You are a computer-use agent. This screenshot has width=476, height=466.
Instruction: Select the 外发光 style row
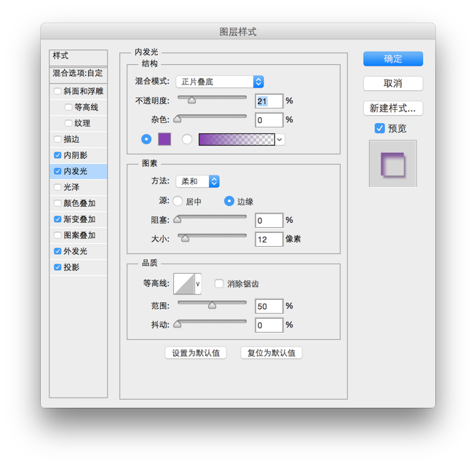[79, 251]
